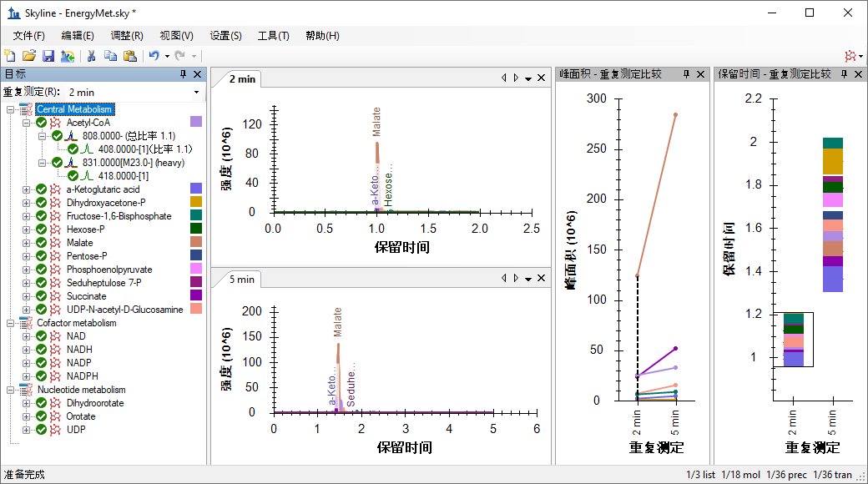The height and width of the screenshot is (484, 868).
Task: Select the Succinate molecule in the tree
Action: (x=87, y=296)
